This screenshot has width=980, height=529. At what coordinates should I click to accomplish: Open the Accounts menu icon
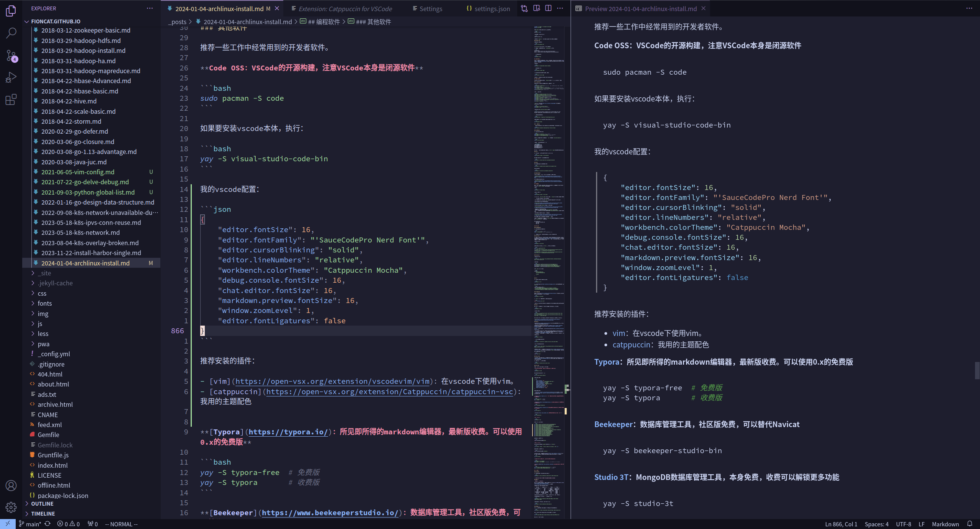click(11, 485)
